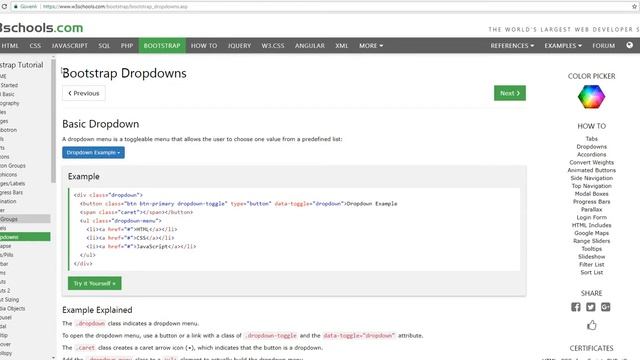The width and height of the screenshot is (640, 360).
Task: Open JQUERY in navbar
Action: (239, 46)
